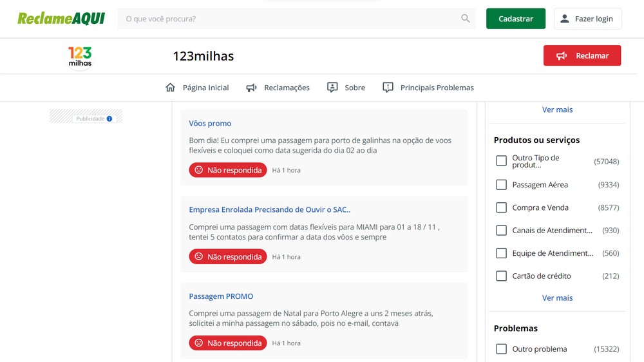
Task: Expand the top Ver mais link
Action: point(557,110)
